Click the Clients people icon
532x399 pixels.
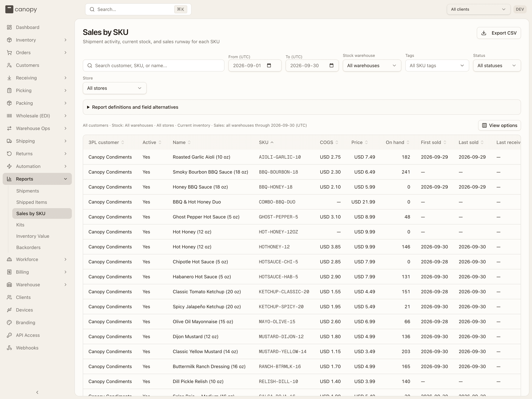click(9, 297)
